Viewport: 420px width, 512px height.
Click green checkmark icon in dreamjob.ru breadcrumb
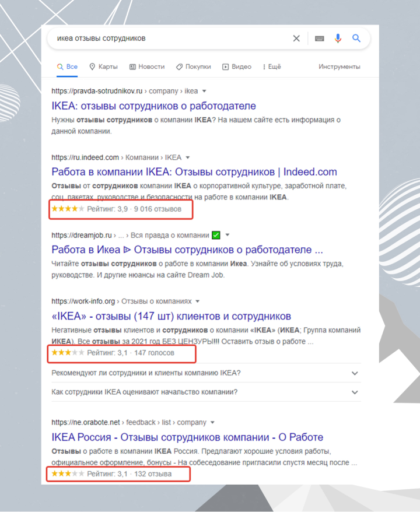pos(216,235)
